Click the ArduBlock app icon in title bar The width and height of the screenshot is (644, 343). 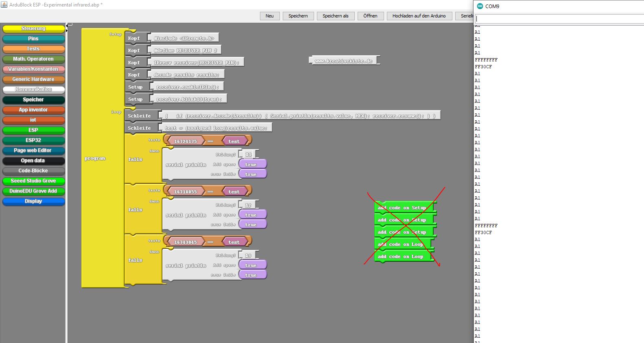(4, 4)
